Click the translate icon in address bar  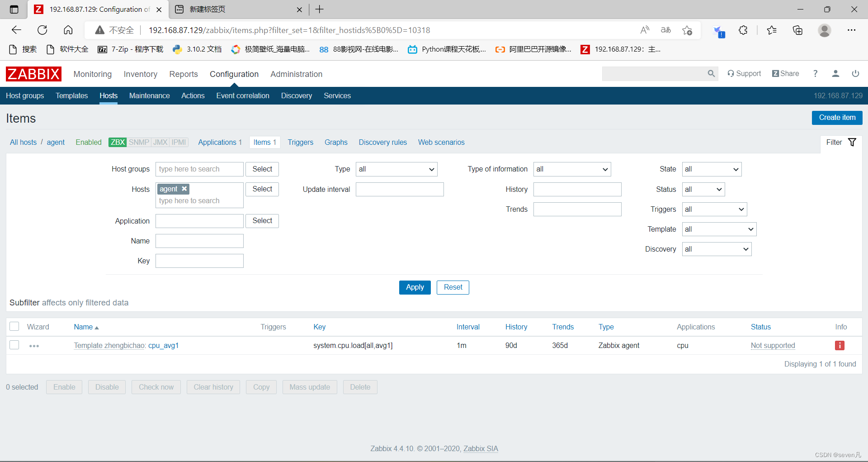pos(666,30)
